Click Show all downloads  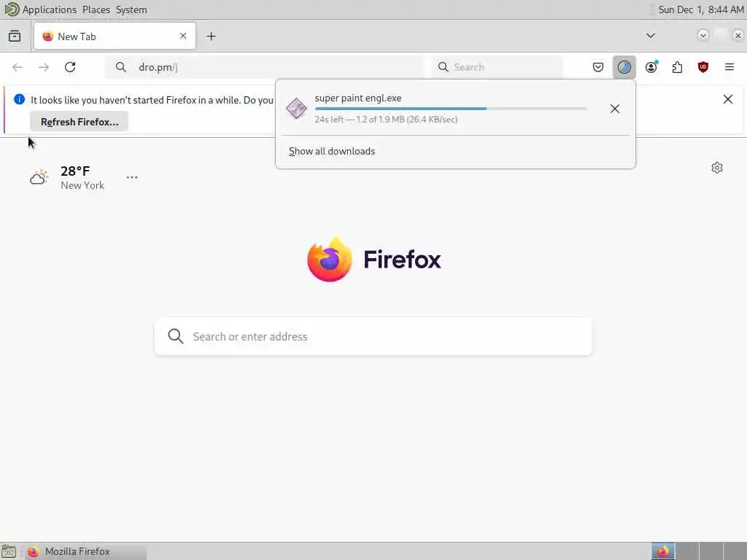point(332,151)
